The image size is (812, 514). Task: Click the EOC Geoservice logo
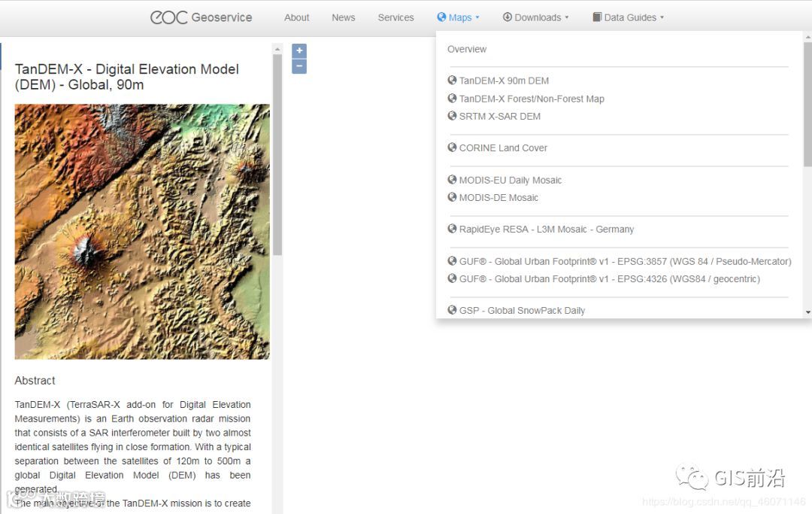[201, 17]
